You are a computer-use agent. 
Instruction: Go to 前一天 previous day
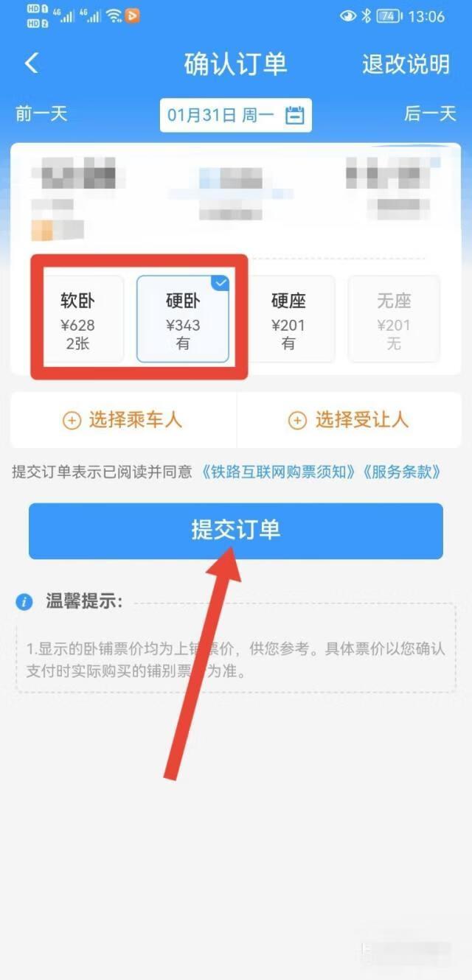(41, 113)
